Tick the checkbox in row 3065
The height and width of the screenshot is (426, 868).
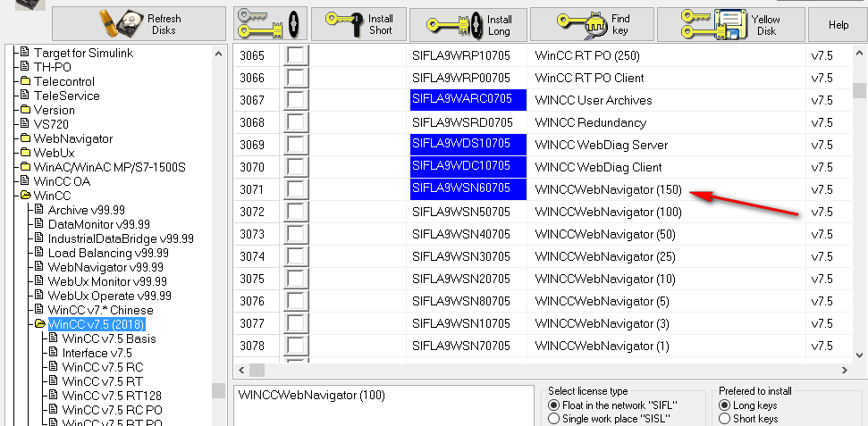click(x=296, y=56)
